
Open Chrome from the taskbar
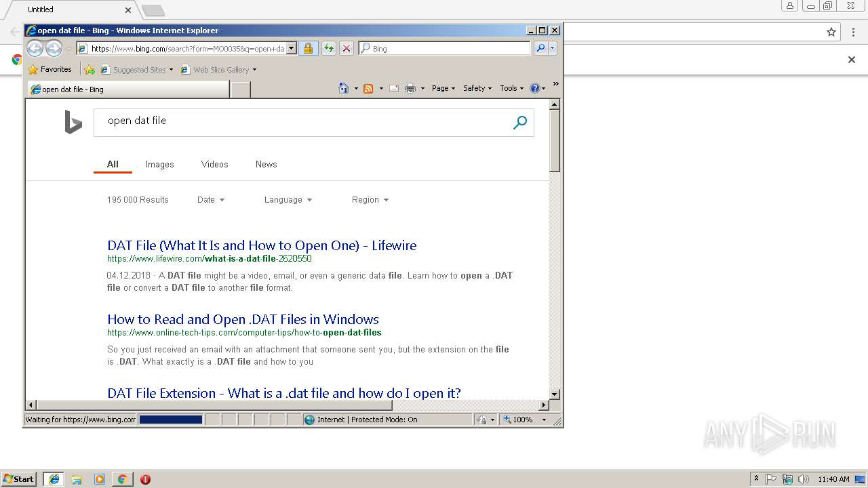[x=122, y=479]
